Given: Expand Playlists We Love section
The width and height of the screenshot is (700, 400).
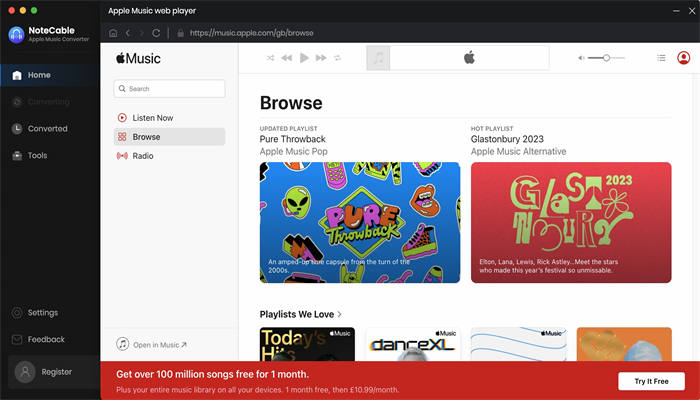Looking at the screenshot, I should [x=301, y=314].
